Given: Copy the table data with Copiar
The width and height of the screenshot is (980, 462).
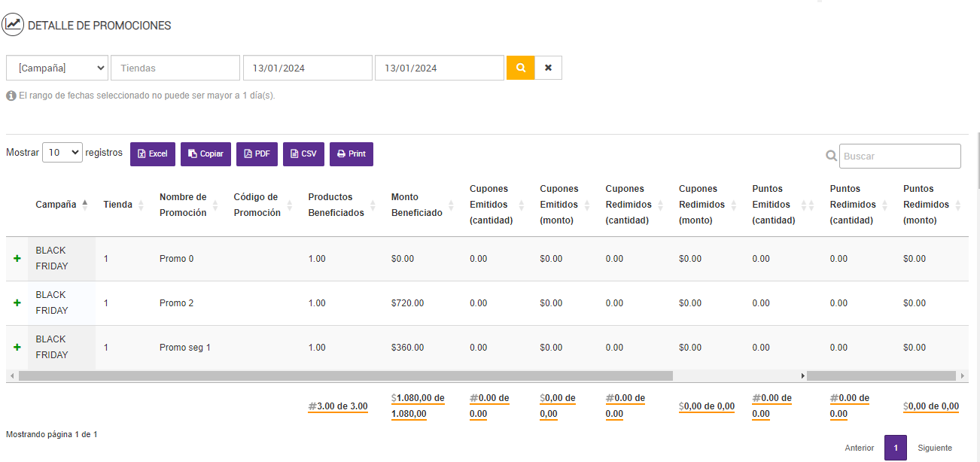Looking at the screenshot, I should coord(205,153).
